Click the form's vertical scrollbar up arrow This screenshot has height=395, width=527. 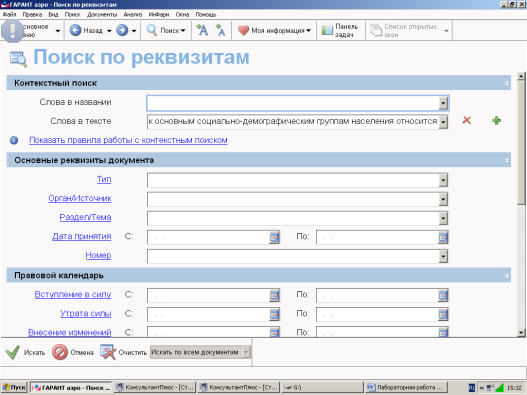pyautogui.click(x=521, y=76)
